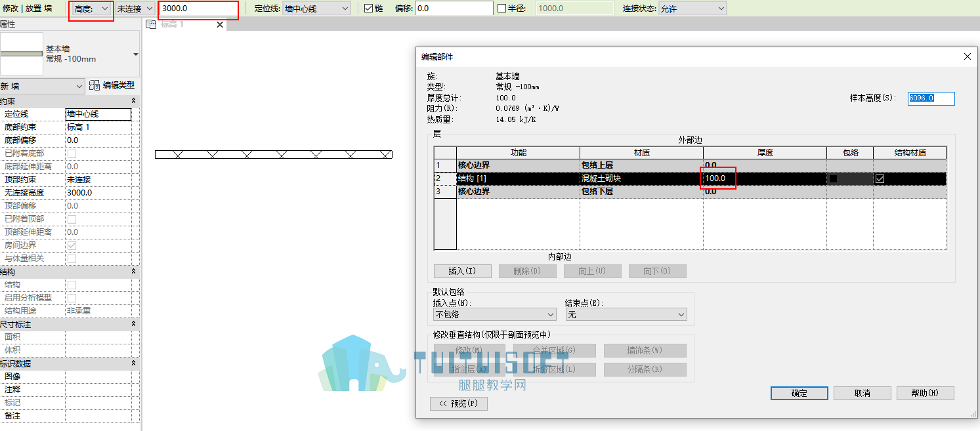The width and height of the screenshot is (980, 431).
Task: Switch to the 标高 1 view tab
Action: coord(173,25)
